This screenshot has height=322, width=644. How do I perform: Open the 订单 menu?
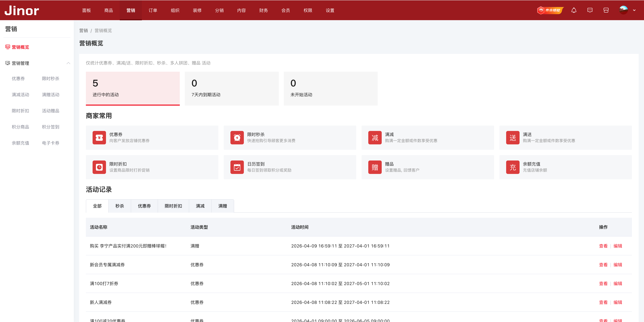coord(153,10)
